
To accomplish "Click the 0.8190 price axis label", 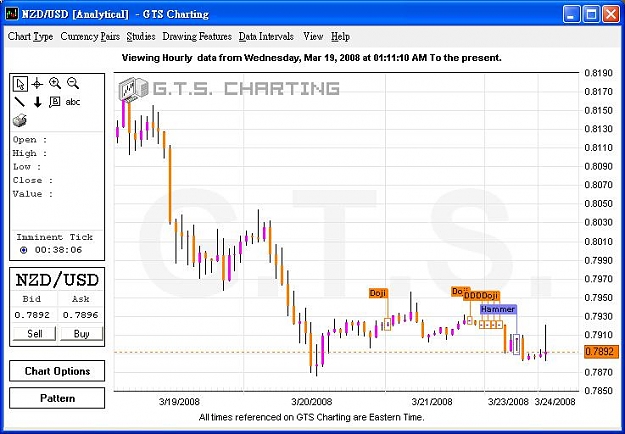I will (598, 73).
